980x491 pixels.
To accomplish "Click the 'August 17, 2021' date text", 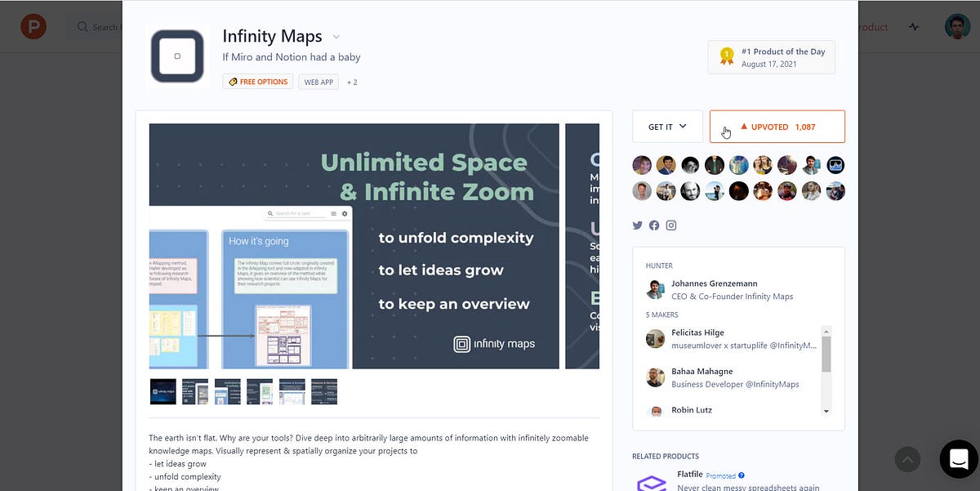I will 771,65.
